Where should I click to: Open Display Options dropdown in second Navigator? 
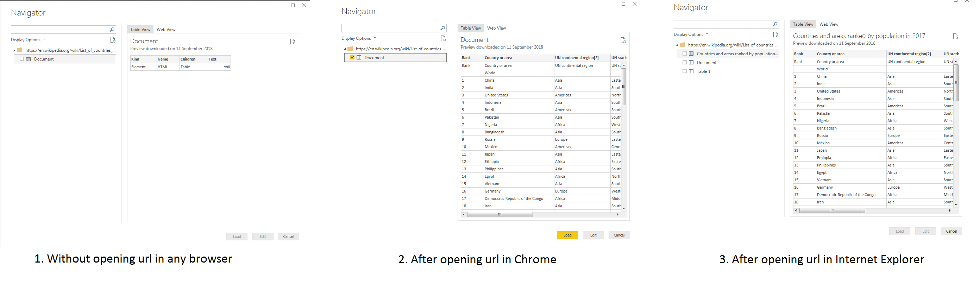pyautogui.click(x=359, y=38)
